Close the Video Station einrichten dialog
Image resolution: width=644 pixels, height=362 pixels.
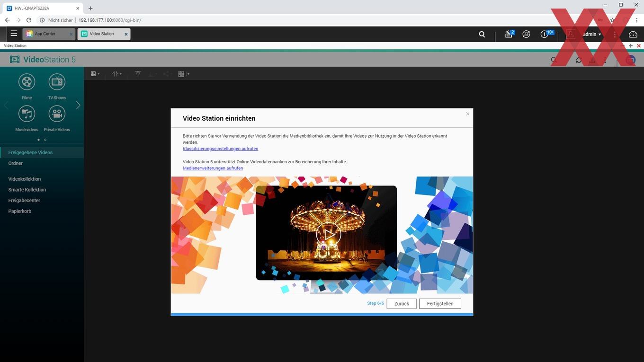click(x=467, y=114)
